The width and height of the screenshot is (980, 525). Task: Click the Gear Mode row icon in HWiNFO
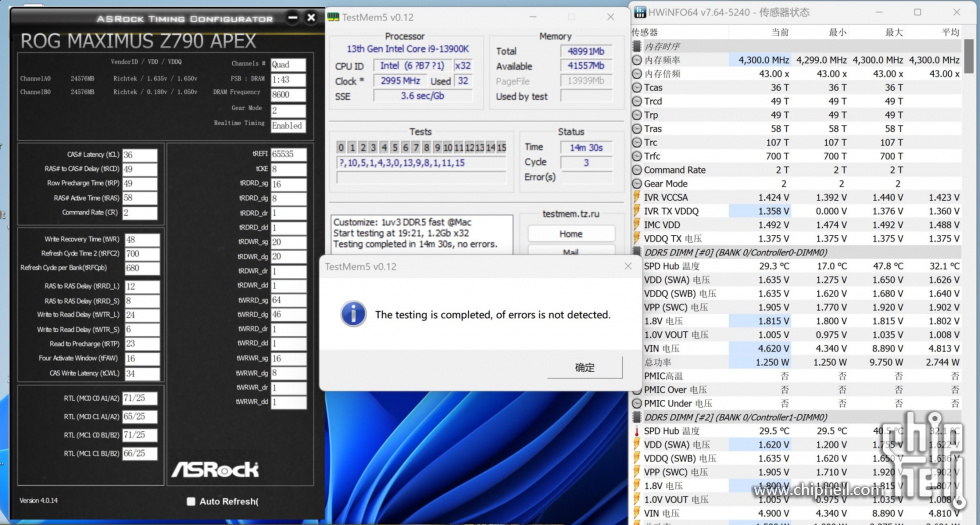click(x=637, y=184)
